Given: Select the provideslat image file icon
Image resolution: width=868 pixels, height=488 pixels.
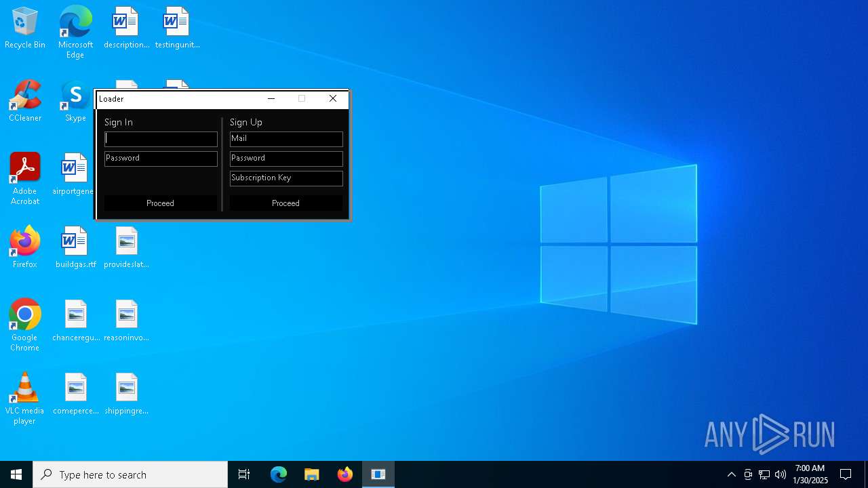Looking at the screenshot, I should tap(126, 248).
